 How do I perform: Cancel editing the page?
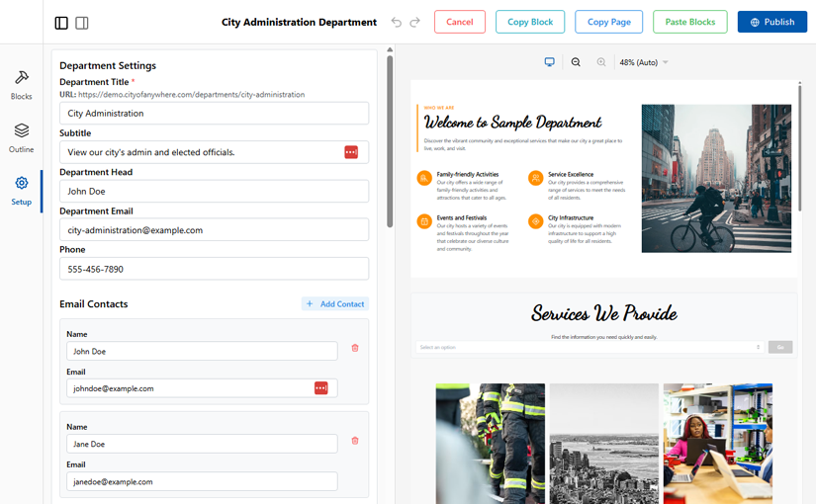[x=460, y=22]
